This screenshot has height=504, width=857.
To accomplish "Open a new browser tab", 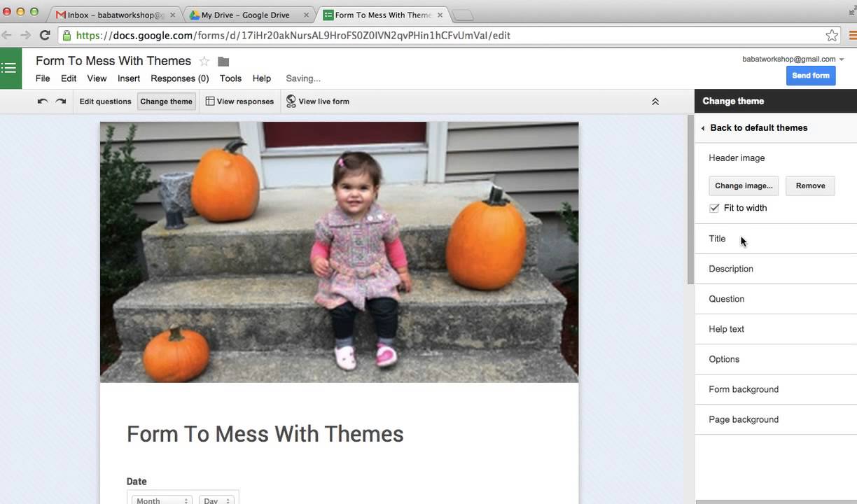I will point(463,15).
